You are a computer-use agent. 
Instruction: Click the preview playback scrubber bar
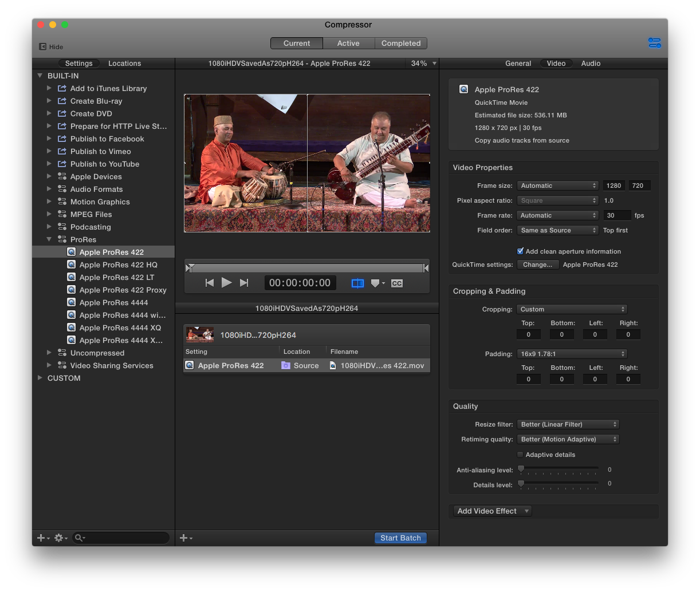(x=307, y=268)
